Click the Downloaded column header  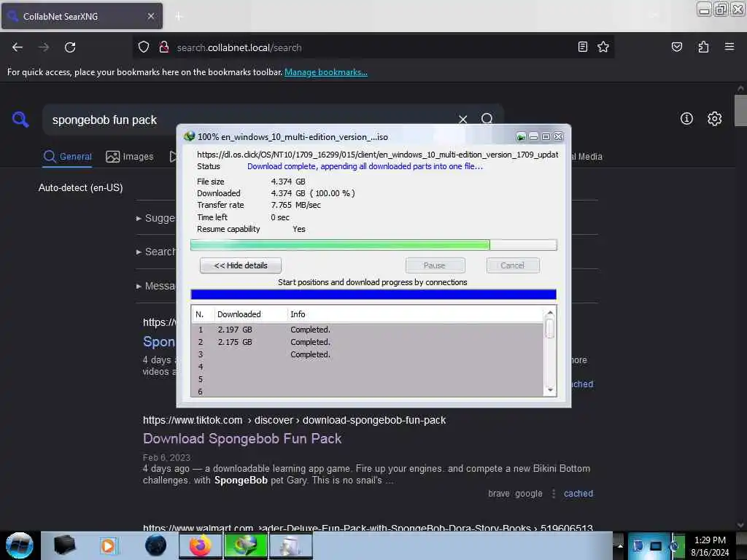coord(251,314)
